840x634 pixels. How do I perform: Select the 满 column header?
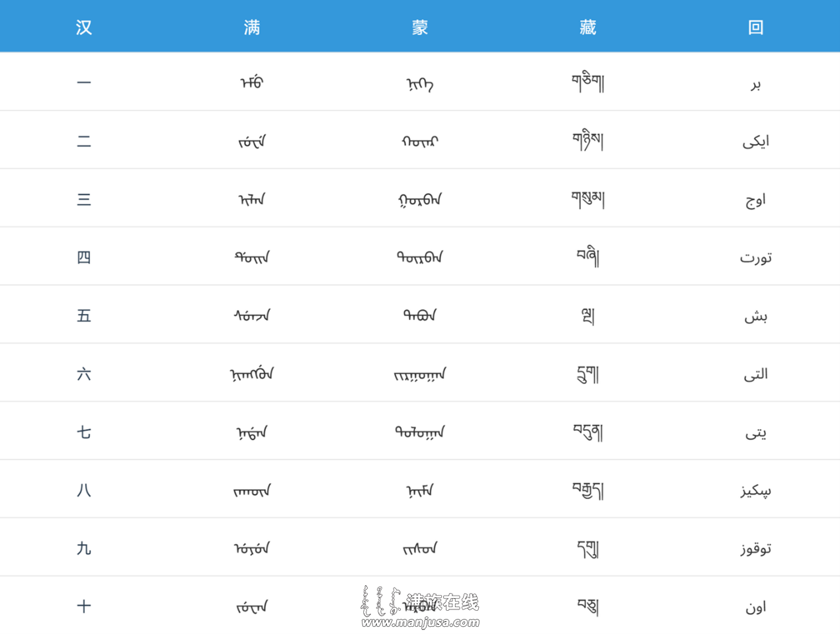point(252,27)
